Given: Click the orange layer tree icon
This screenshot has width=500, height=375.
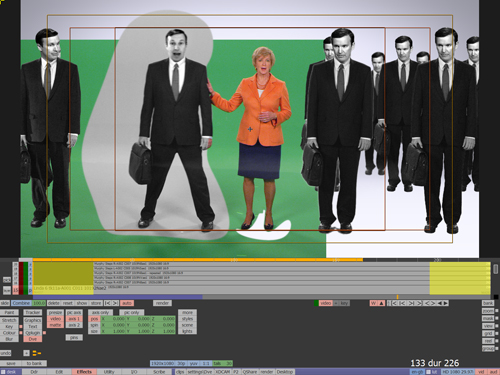Looking at the screenshot, I should coord(37,353).
